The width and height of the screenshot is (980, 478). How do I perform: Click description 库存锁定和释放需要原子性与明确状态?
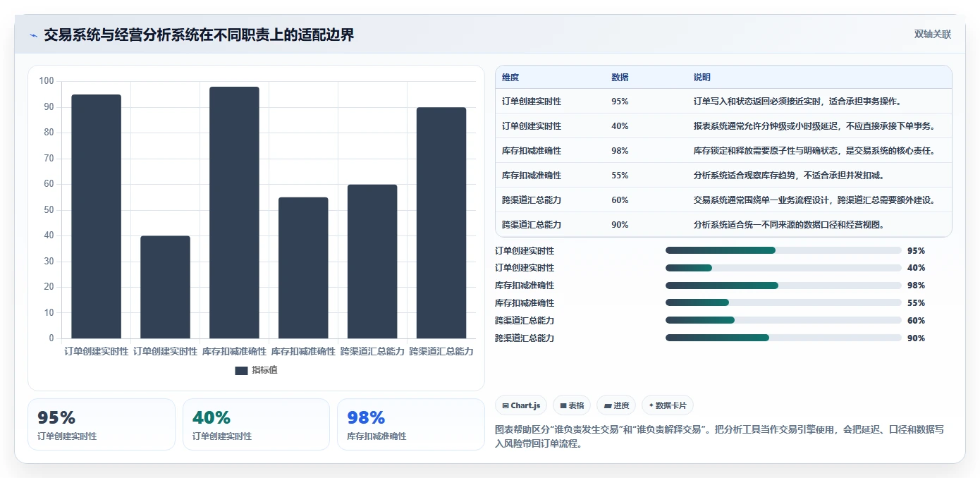click(814, 151)
